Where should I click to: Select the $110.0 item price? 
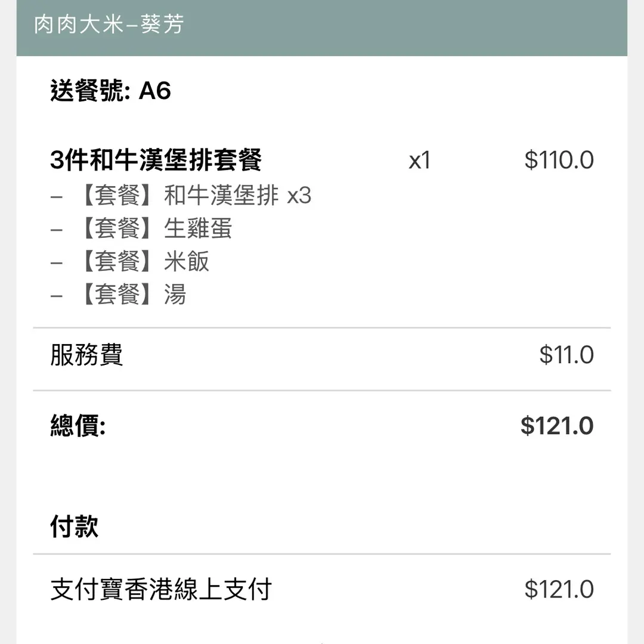[559, 160]
